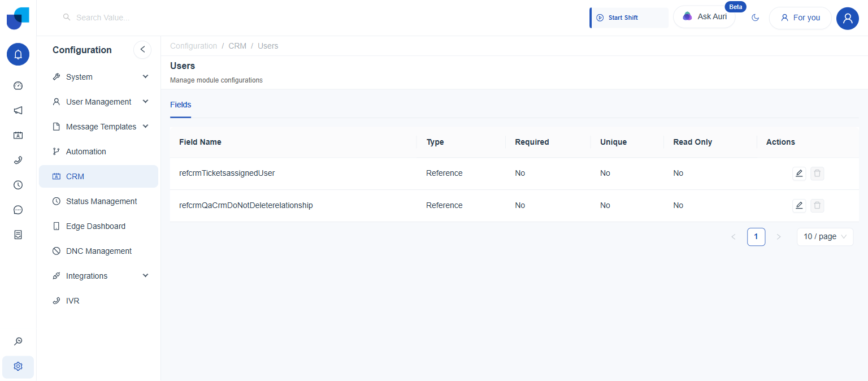Click Configuration breadcrumb link
868x381 pixels.
click(194, 46)
